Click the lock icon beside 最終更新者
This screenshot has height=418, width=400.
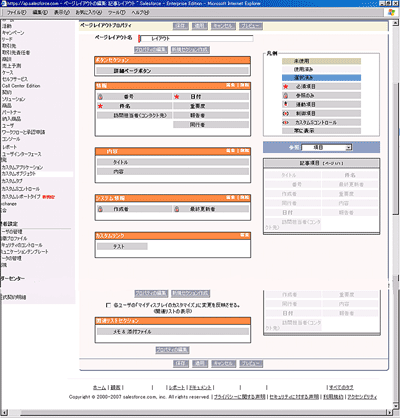(x=177, y=209)
